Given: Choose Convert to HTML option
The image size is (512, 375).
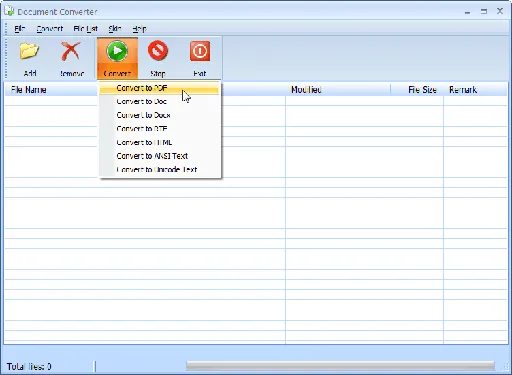Looking at the screenshot, I should (x=159, y=142).
